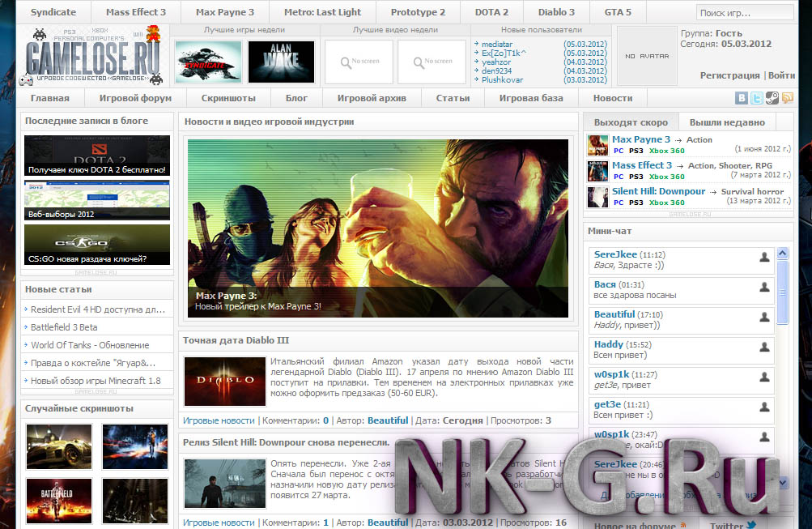
Task: Click Игровые новости under Diablo post
Action: [219, 420]
